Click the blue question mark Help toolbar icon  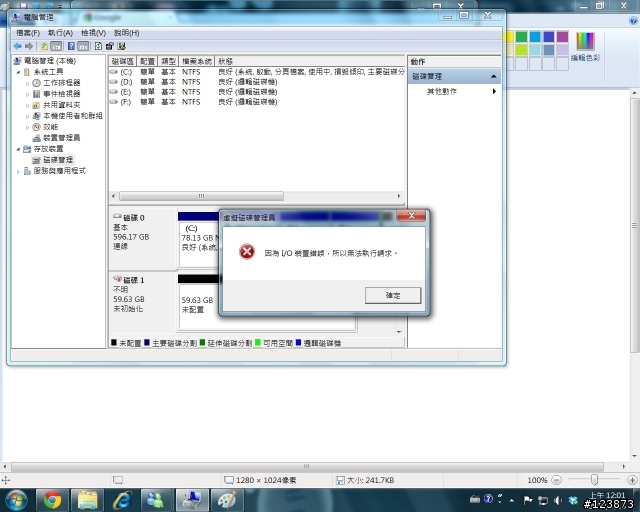click(71, 47)
